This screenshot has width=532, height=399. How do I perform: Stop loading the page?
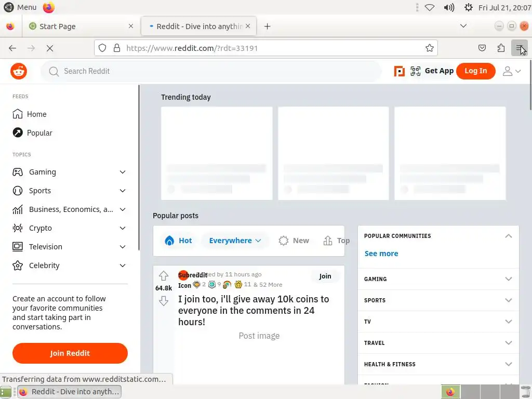click(x=50, y=48)
